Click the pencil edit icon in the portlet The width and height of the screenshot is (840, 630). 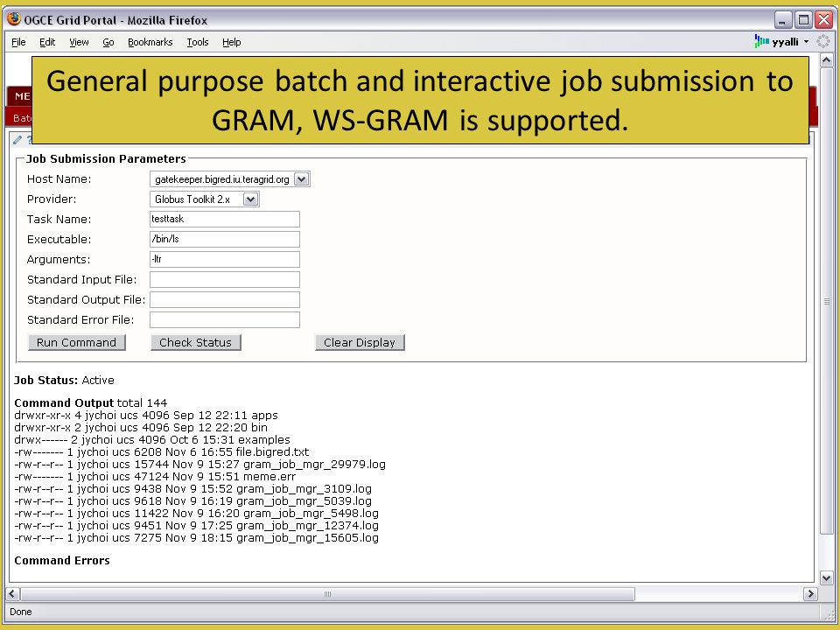point(17,140)
